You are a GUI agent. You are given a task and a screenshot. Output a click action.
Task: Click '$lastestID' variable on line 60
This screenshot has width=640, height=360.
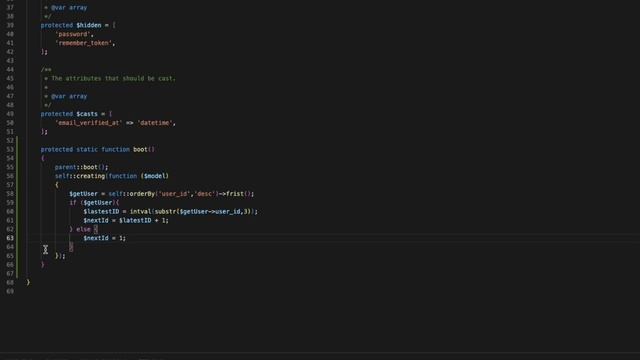pos(101,211)
